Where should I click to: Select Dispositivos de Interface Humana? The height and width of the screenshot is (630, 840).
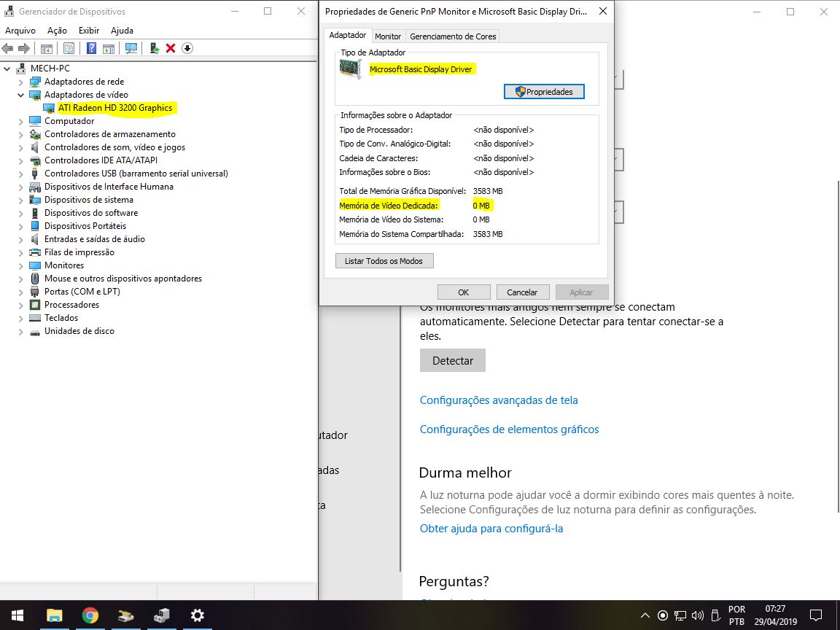tap(109, 187)
